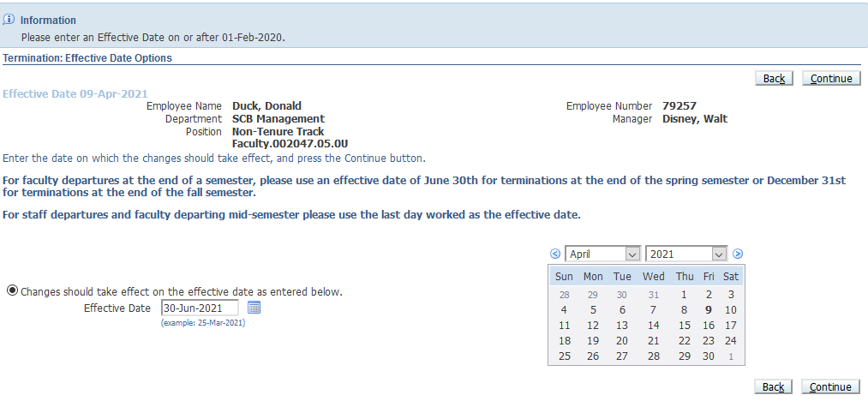Click the top Back button
The image size is (868, 401).
point(774,79)
